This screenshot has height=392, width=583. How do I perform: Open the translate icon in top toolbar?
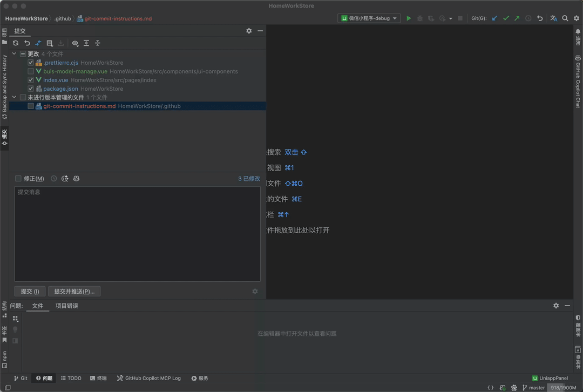554,18
